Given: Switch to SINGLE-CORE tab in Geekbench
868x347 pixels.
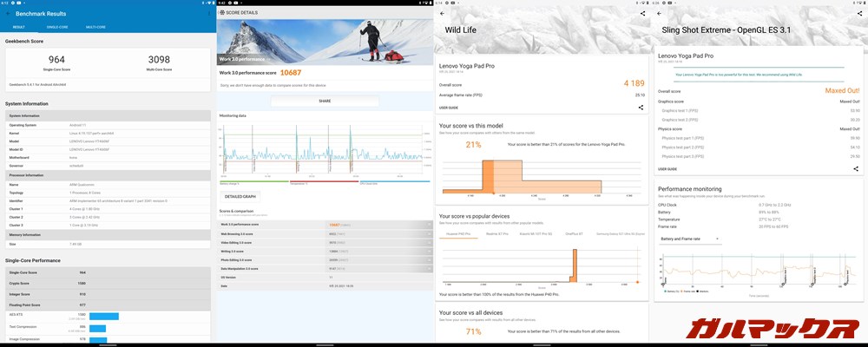Looking at the screenshot, I should [x=57, y=27].
